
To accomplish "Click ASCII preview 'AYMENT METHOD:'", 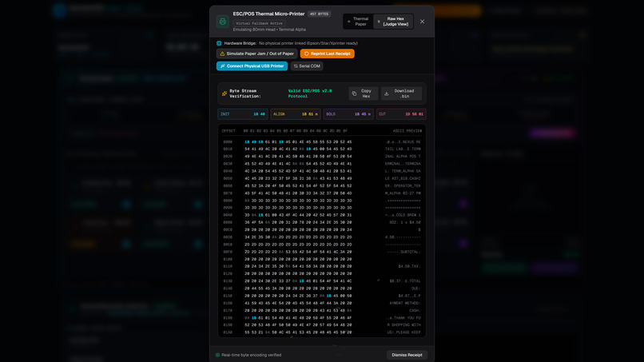I will click(x=404, y=303).
